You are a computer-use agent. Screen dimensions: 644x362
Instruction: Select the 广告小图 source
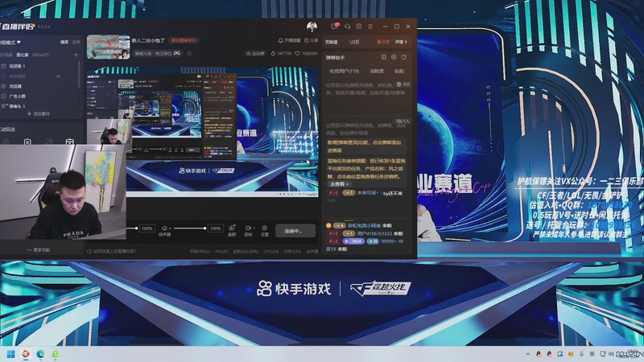[39, 96]
